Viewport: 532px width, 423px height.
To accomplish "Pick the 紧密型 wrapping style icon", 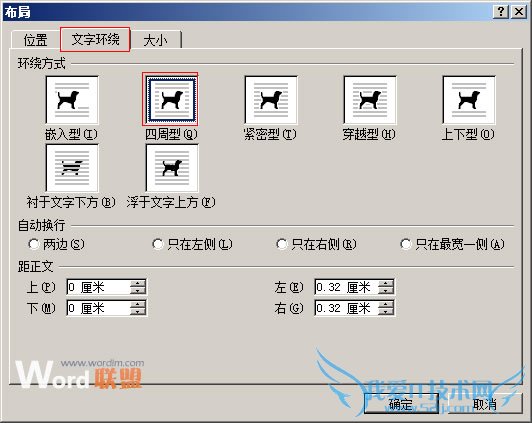I will (x=271, y=100).
